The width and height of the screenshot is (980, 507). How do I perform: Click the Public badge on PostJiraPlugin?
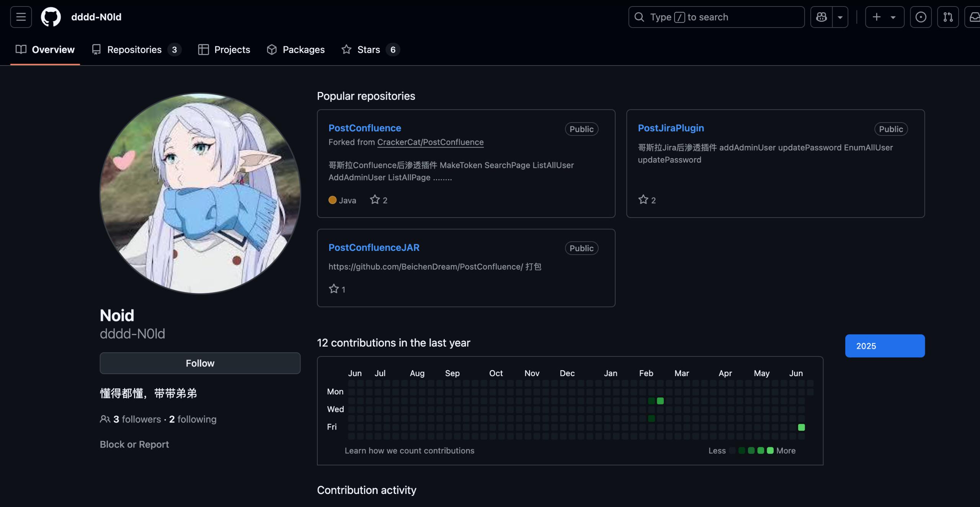click(891, 129)
